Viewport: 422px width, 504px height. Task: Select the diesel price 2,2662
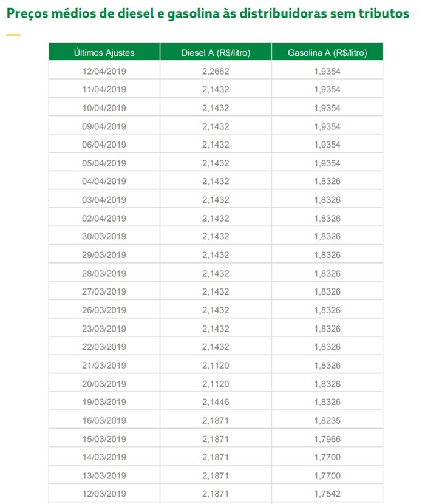point(216,71)
